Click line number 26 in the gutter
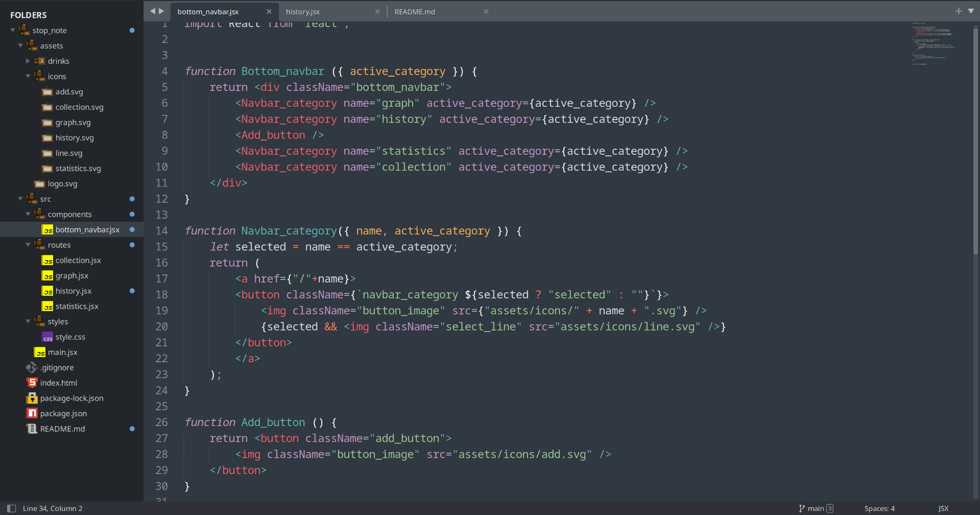The image size is (980, 515). tap(161, 423)
